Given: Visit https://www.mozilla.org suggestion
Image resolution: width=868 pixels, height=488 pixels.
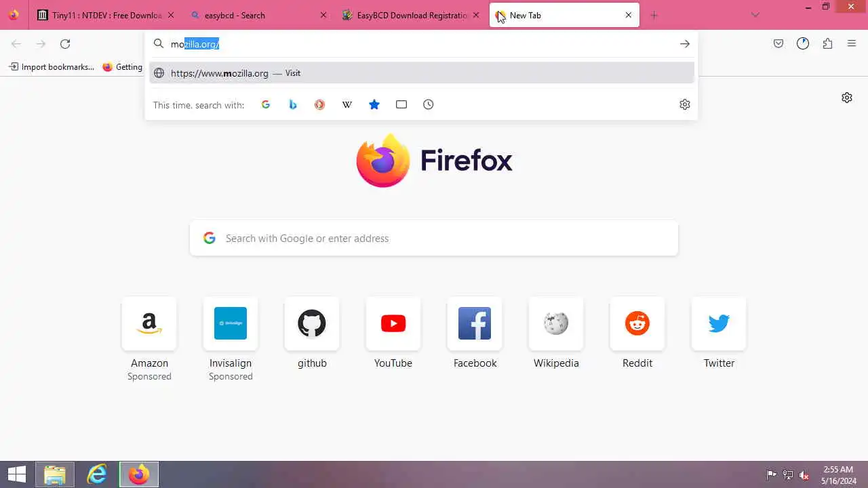Looking at the screenshot, I should tap(422, 73).
